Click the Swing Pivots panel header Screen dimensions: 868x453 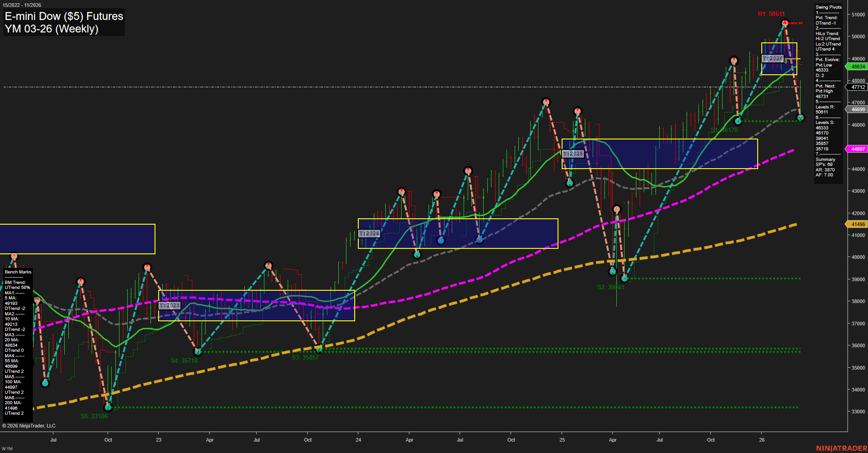(828, 7)
